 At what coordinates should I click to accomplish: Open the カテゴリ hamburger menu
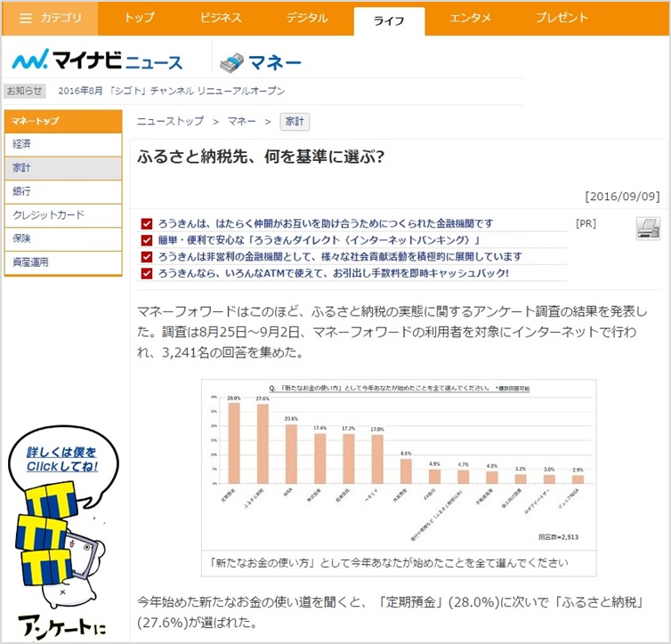50,18
